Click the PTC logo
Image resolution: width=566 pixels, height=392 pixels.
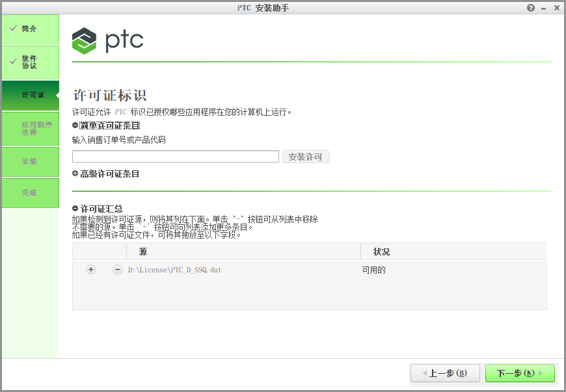pos(107,41)
